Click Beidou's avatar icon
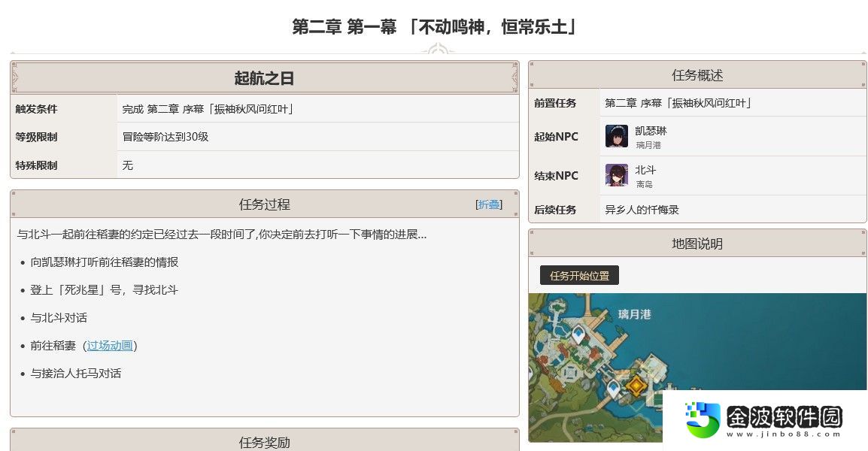The width and height of the screenshot is (868, 451). [x=616, y=175]
